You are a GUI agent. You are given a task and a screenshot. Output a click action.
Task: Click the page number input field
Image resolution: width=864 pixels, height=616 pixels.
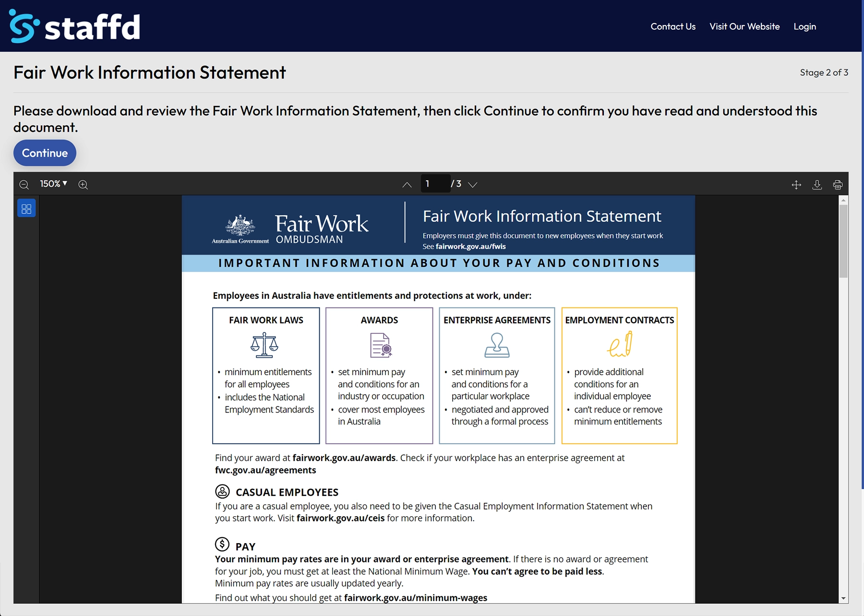point(435,184)
